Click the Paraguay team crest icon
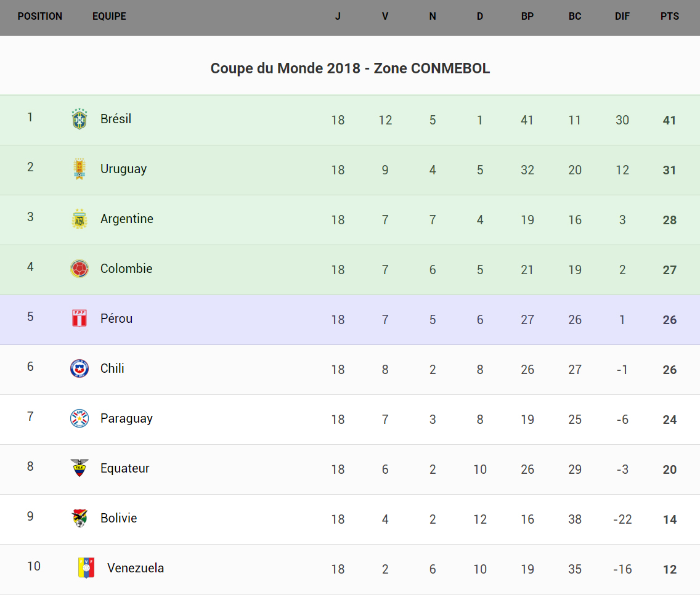Image resolution: width=700 pixels, height=597 pixels. point(79,418)
